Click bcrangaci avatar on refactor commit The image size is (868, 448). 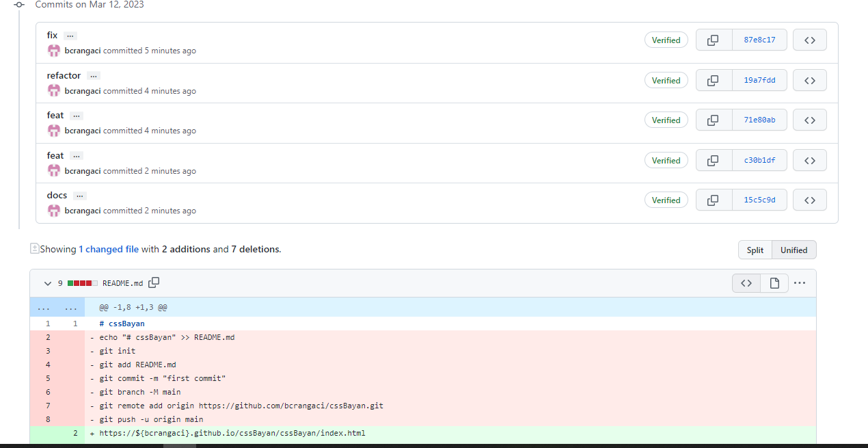54,90
